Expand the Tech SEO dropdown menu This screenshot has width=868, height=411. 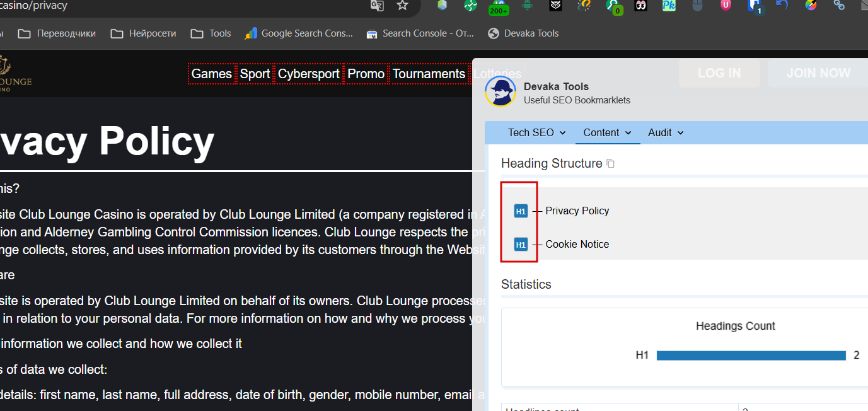[x=537, y=132]
